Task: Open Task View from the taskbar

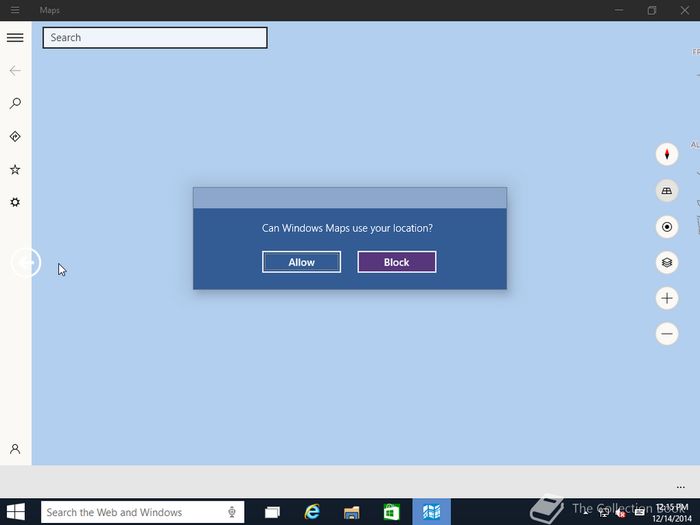Action: tap(272, 512)
